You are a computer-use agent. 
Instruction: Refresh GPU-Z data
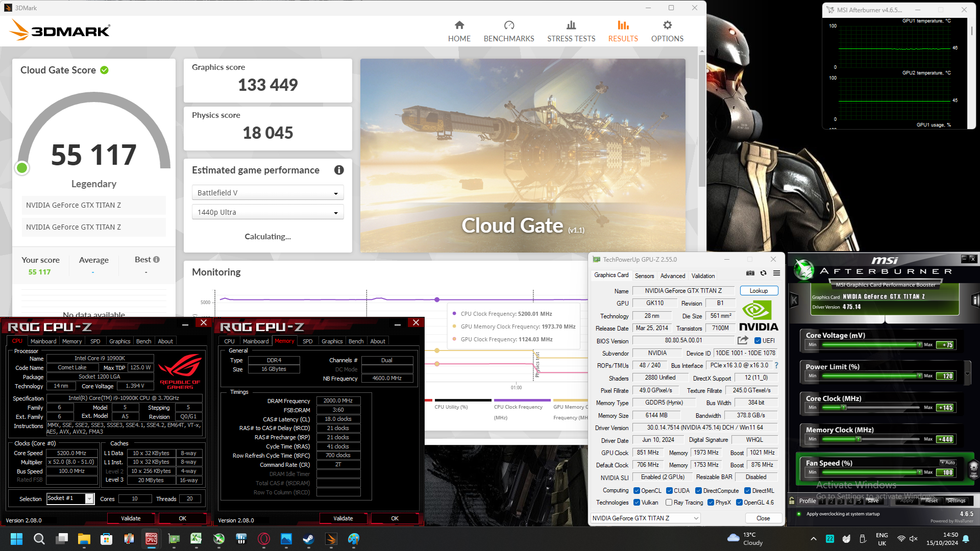point(763,273)
